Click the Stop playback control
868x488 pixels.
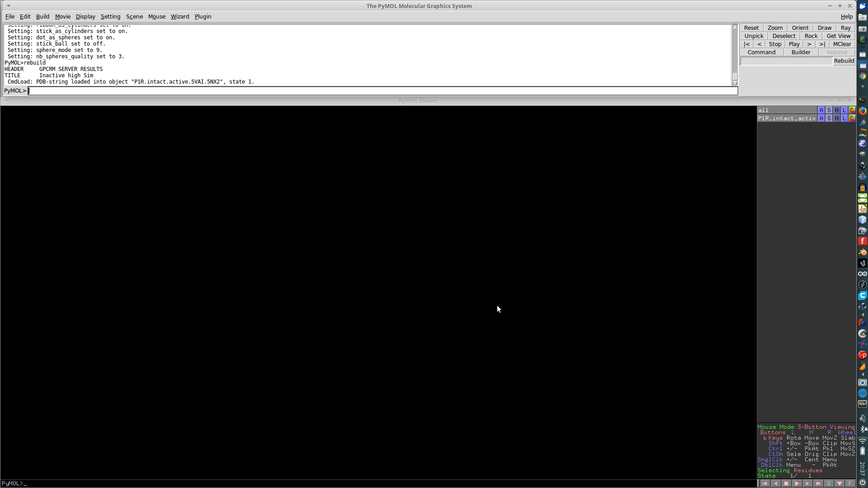(x=775, y=44)
